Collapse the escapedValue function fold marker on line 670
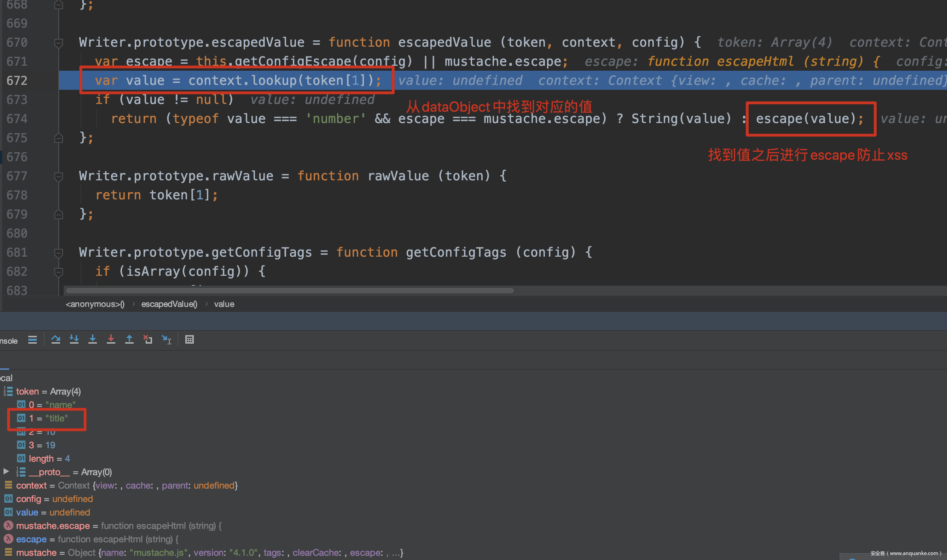The height and width of the screenshot is (560, 947). [x=58, y=43]
